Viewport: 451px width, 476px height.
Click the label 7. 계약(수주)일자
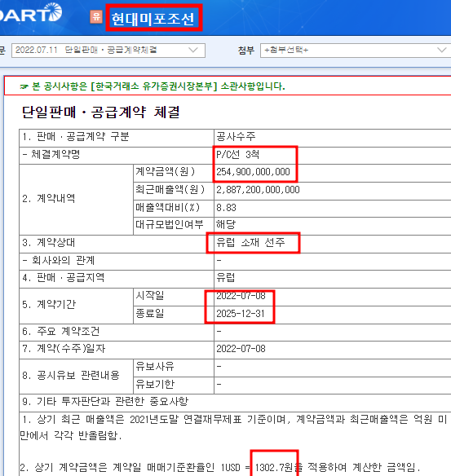point(64,349)
